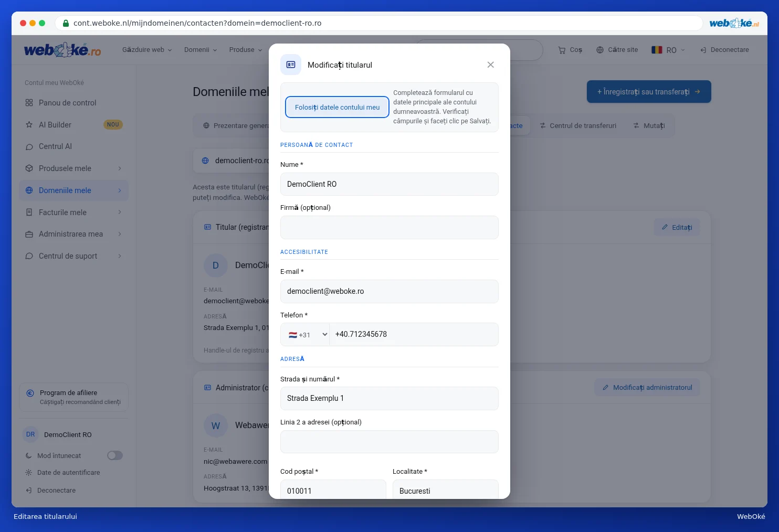779x532 pixels.
Task: Click the Modificați administratorul button
Action: 647,388
